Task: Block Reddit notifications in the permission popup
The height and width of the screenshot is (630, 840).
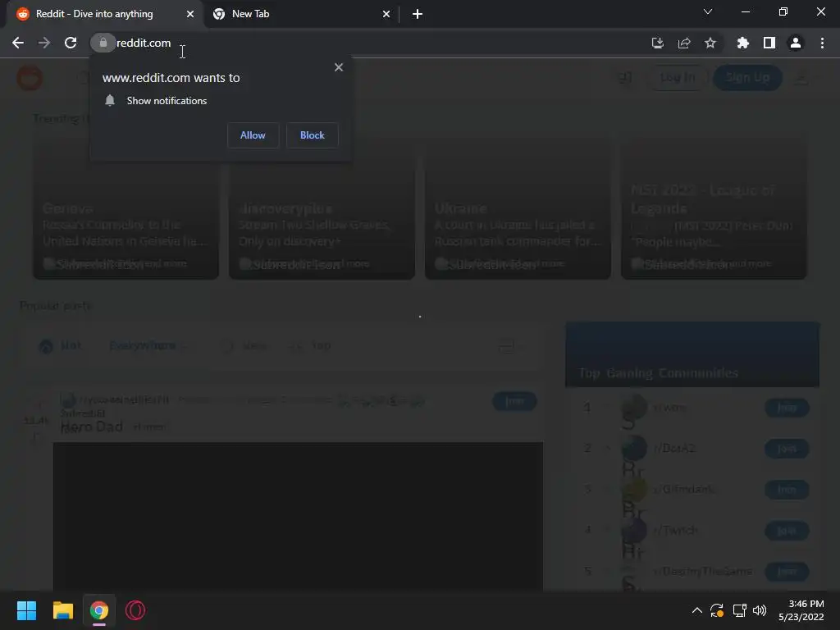Action: click(312, 135)
